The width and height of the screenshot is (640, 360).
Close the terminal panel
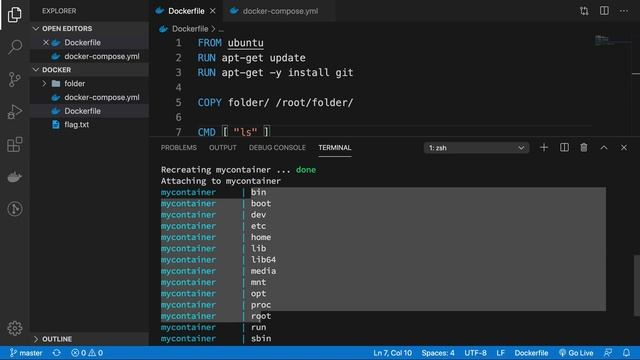(624, 148)
